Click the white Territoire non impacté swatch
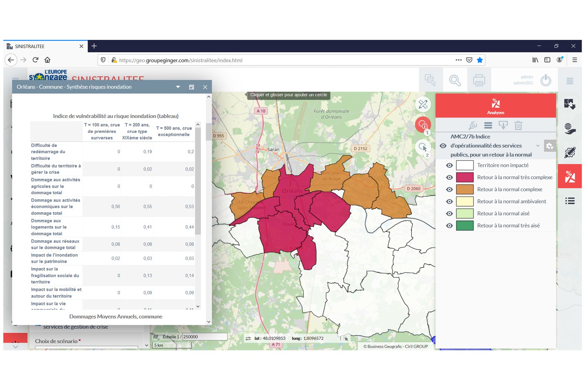Viewport: 588px width, 391px height. 465,165
